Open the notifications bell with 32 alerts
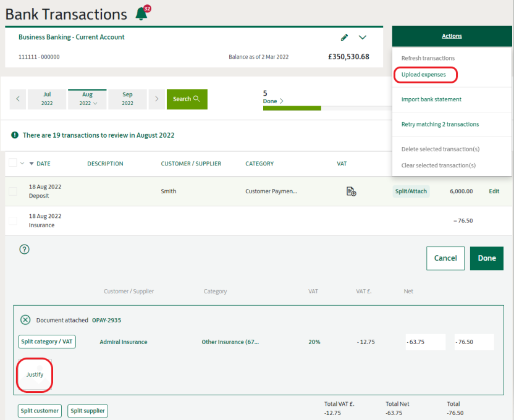The image size is (514, 420). coord(143,14)
